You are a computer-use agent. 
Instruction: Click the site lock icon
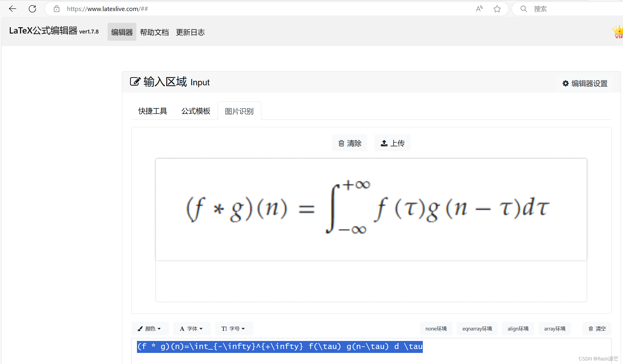57,9
